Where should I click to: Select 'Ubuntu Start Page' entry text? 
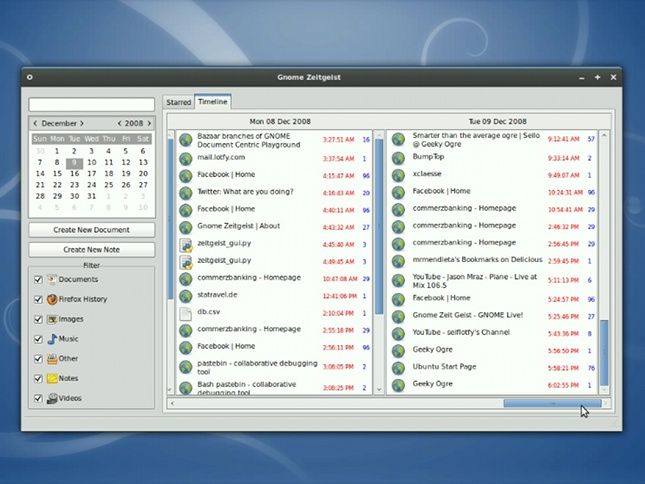[x=444, y=366]
